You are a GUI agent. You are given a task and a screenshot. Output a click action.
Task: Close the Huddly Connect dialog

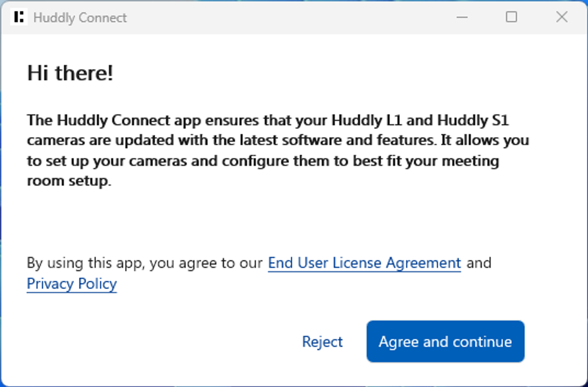coord(562,17)
